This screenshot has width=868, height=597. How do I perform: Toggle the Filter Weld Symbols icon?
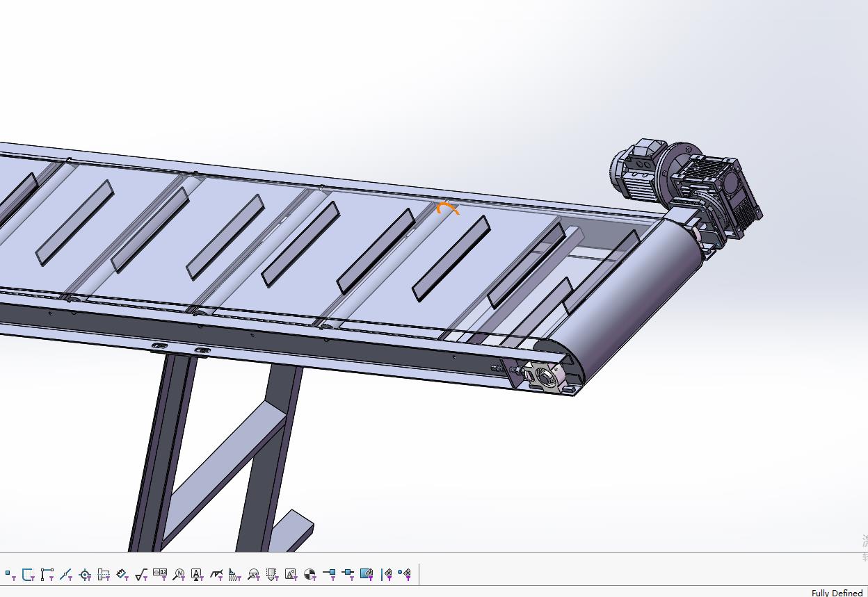click(x=216, y=574)
